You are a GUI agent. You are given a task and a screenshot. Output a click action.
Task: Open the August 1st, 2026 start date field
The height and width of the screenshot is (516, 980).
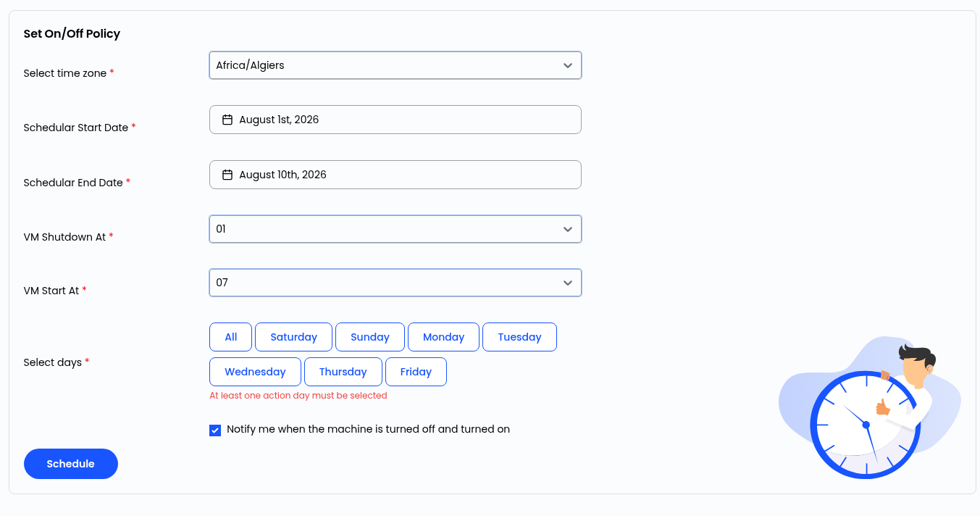tap(395, 120)
